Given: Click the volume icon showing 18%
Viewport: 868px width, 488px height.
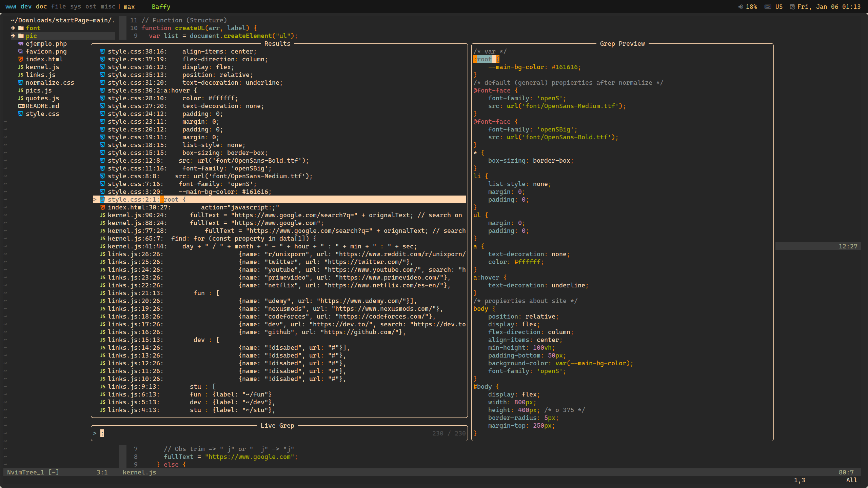Looking at the screenshot, I should (741, 7).
